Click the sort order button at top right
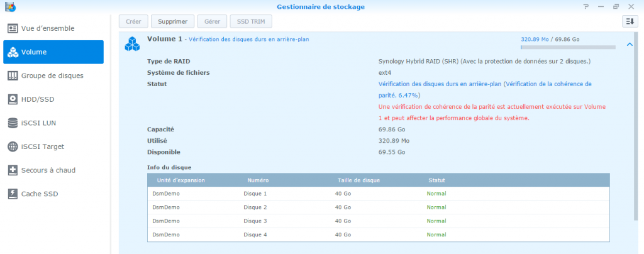 coord(630,21)
